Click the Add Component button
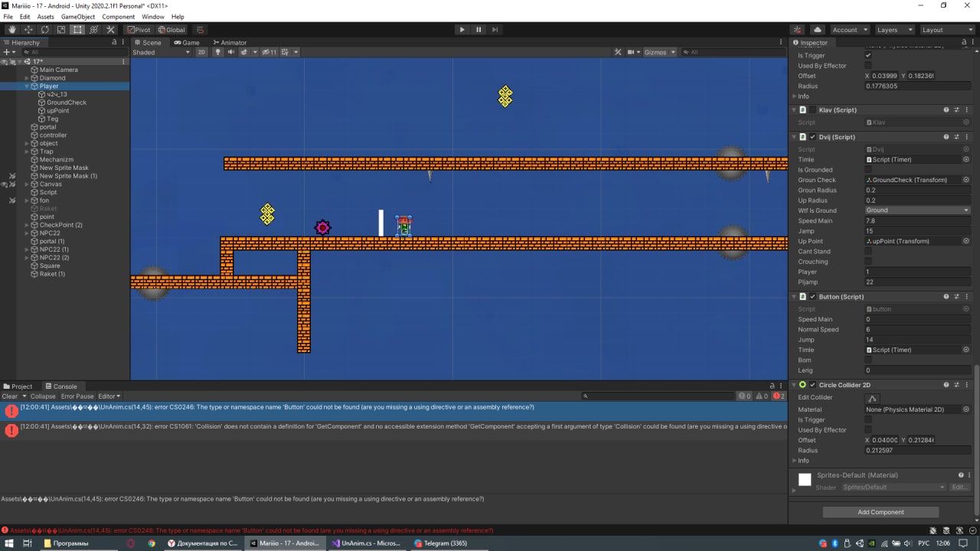 [x=880, y=512]
